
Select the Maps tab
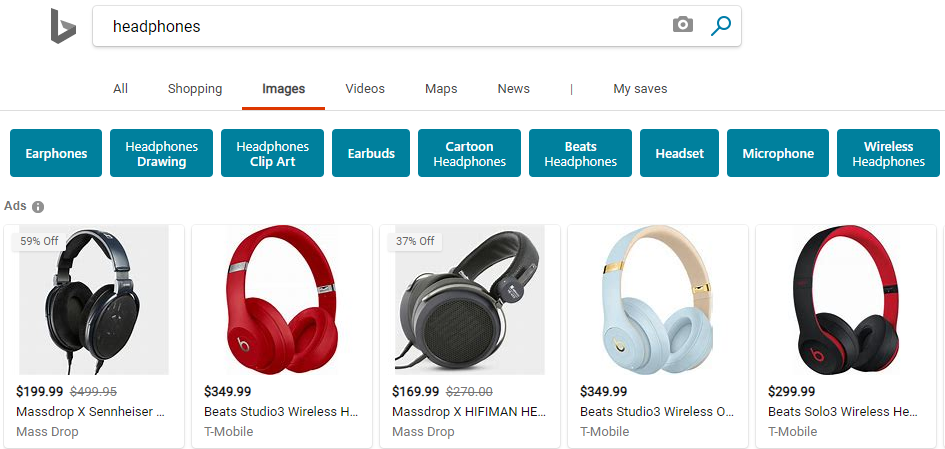tap(441, 89)
